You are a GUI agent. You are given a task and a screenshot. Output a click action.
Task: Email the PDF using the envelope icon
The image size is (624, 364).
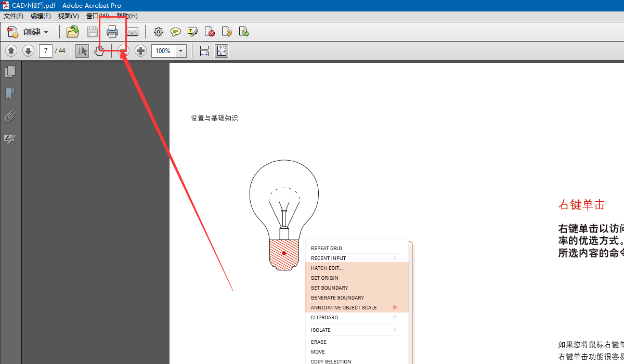[133, 32]
